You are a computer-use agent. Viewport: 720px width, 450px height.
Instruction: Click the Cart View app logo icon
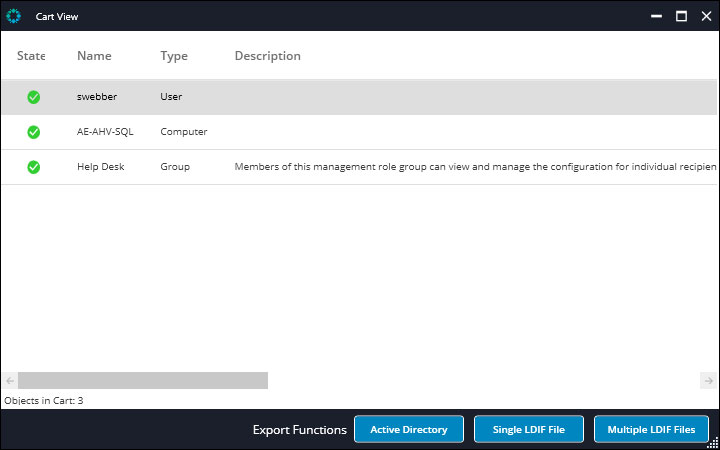[x=14, y=16]
